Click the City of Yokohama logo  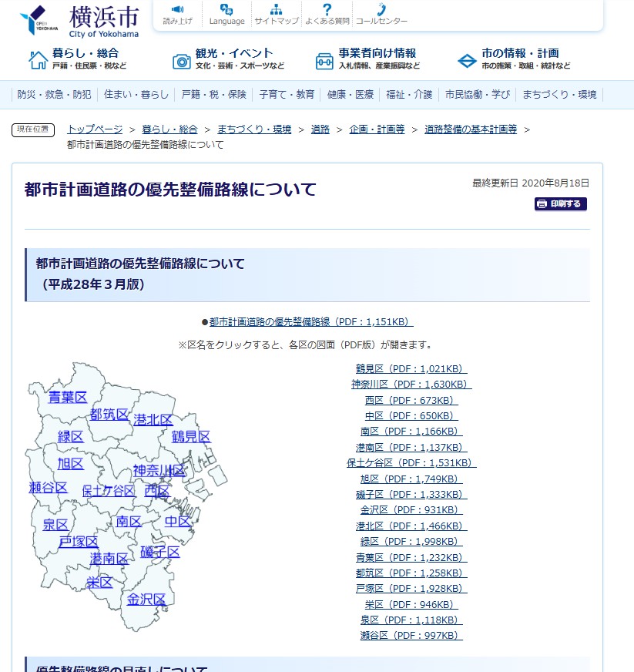point(79,22)
